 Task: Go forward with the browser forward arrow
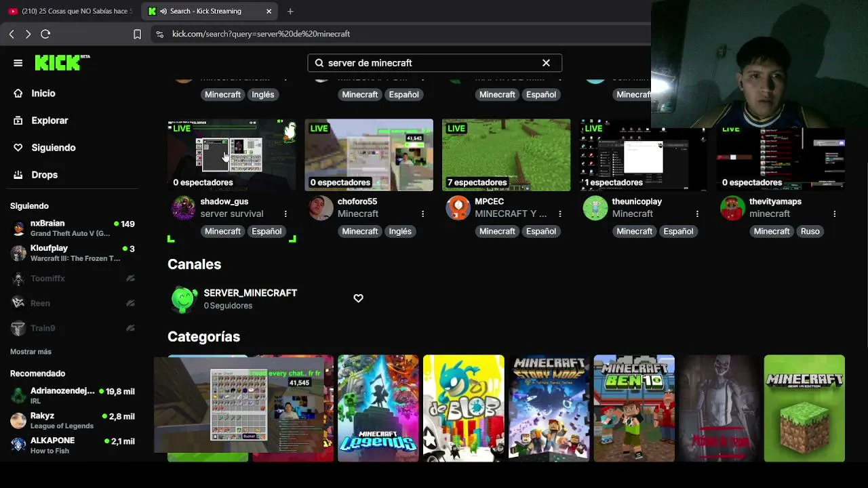click(28, 34)
